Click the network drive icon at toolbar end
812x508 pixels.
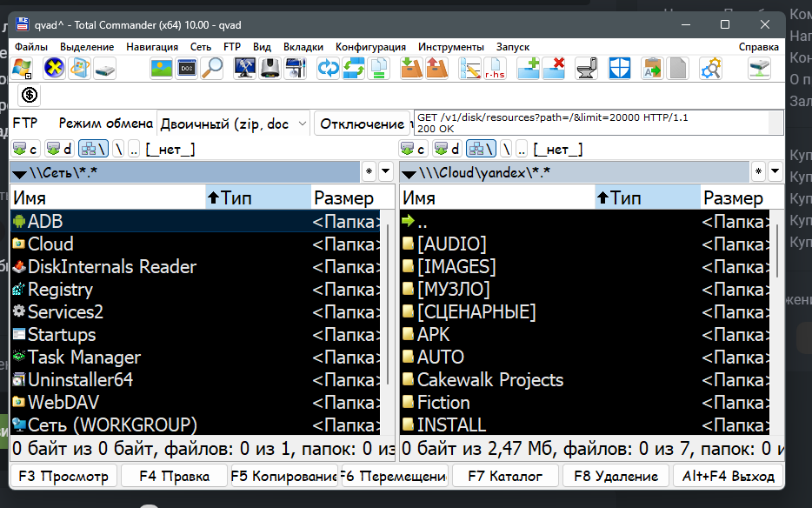coord(759,69)
